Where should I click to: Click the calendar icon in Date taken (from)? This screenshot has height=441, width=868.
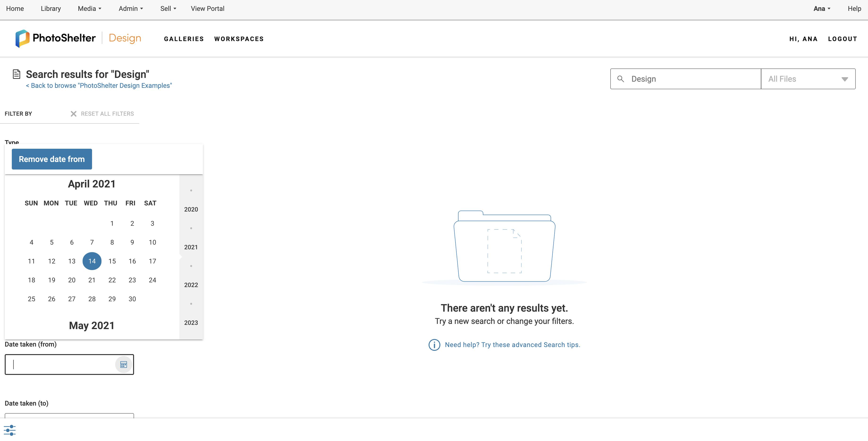coord(123,365)
